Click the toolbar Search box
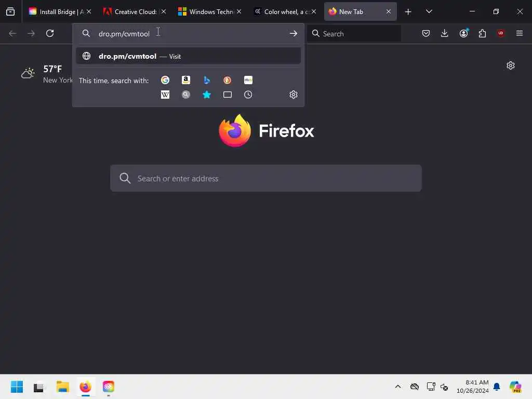 tap(354, 34)
